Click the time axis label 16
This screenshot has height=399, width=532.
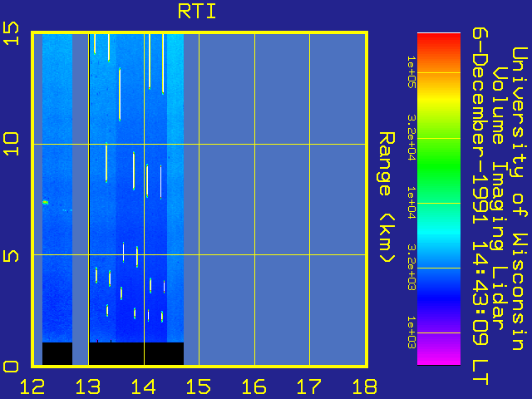pos(254,387)
